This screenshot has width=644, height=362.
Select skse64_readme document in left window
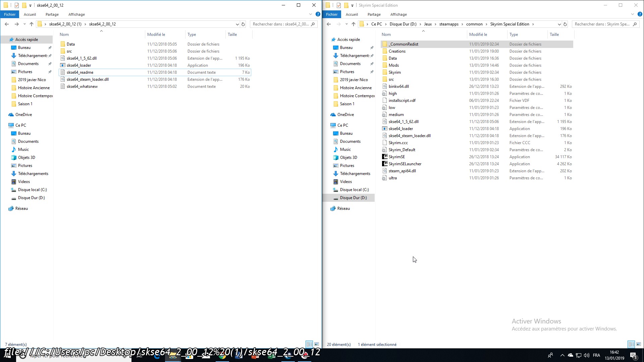pos(80,72)
